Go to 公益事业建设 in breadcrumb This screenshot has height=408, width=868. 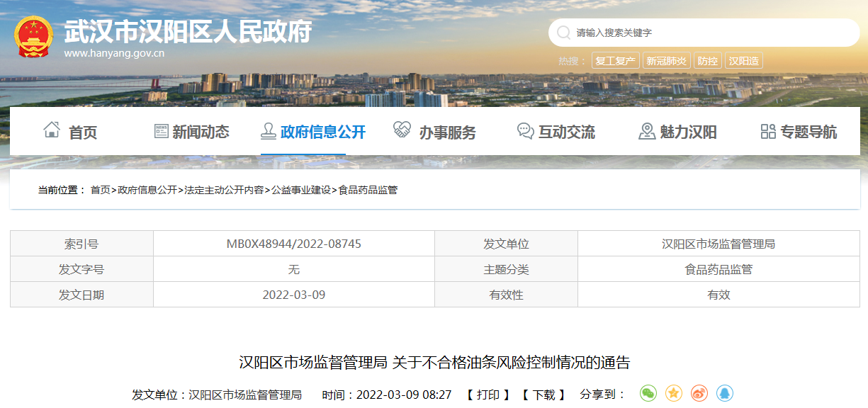(x=301, y=190)
